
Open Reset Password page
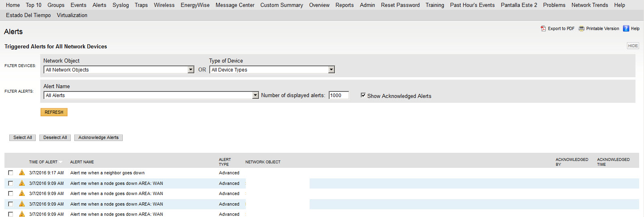[400, 5]
